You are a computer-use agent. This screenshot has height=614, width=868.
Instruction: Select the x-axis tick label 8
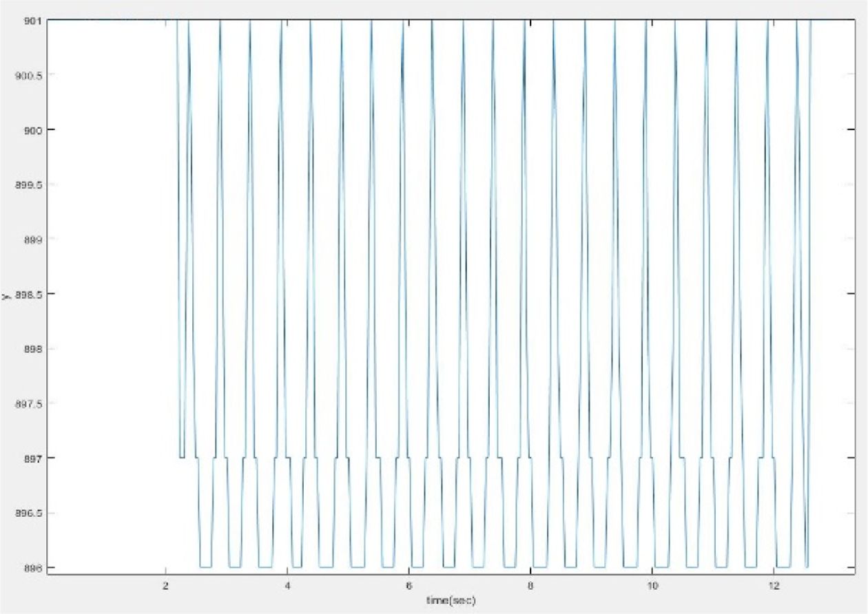(530, 585)
